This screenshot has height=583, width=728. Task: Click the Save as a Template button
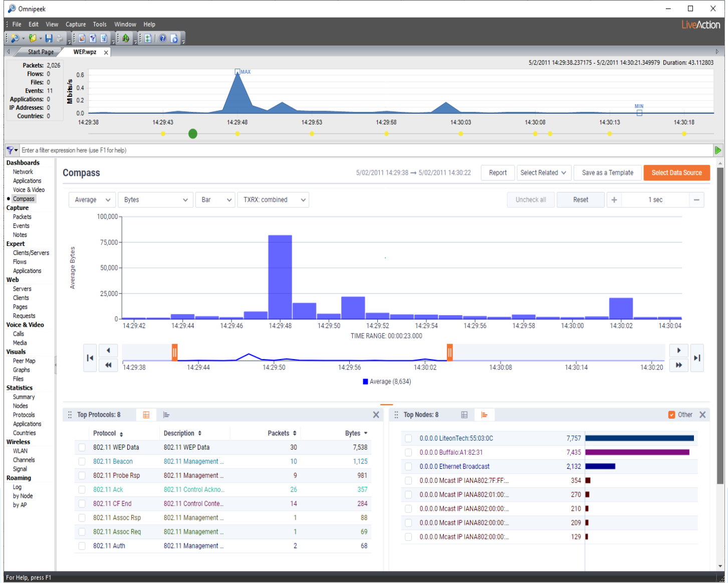(607, 172)
